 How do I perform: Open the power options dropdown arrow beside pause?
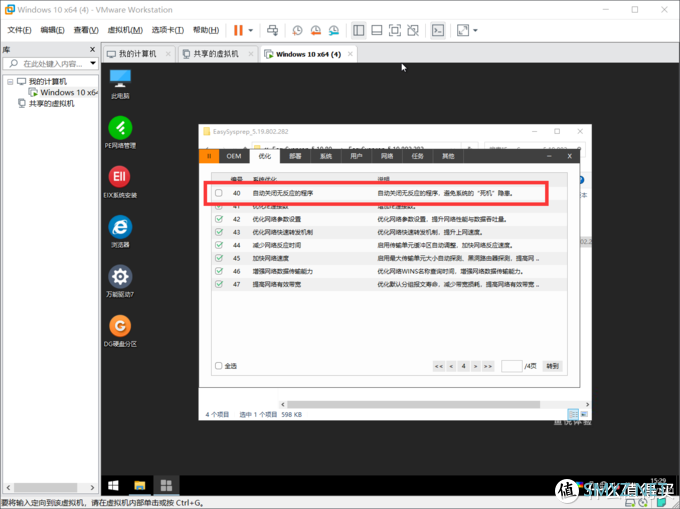tap(251, 30)
